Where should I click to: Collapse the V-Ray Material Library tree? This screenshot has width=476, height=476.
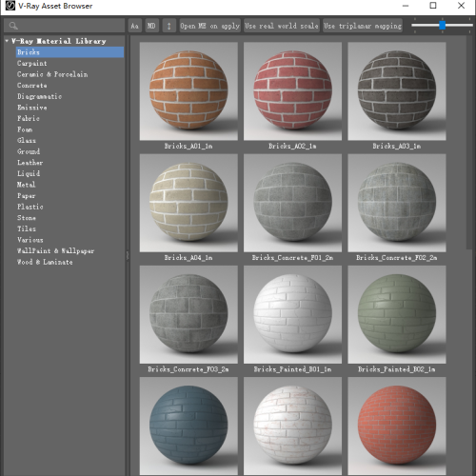7,41
